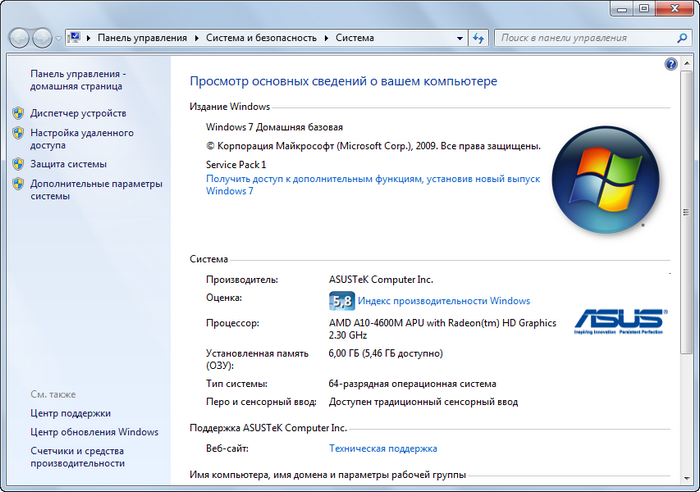Expand the arrow before Панель управления breadcrumb
The width and height of the screenshot is (700, 492).
point(88,38)
